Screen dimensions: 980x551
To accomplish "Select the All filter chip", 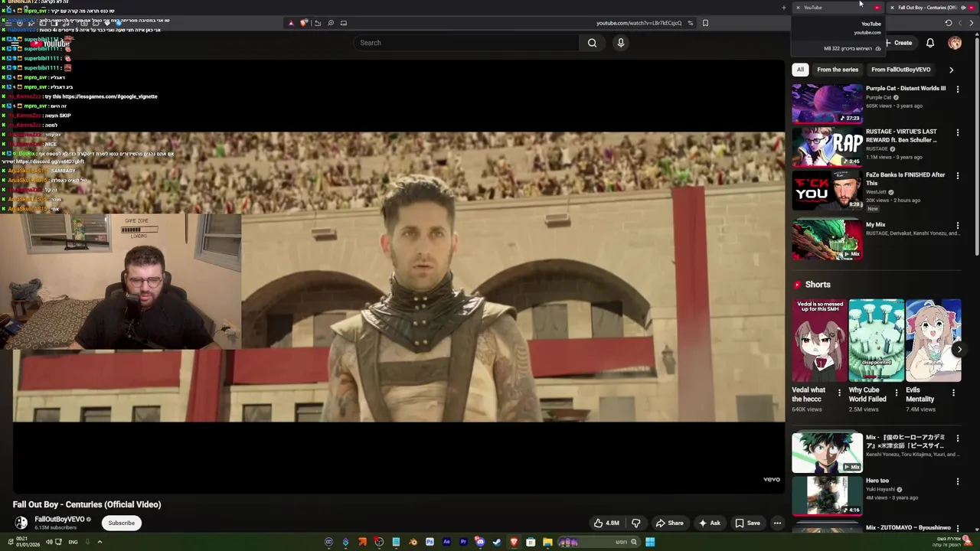I will click(x=800, y=70).
